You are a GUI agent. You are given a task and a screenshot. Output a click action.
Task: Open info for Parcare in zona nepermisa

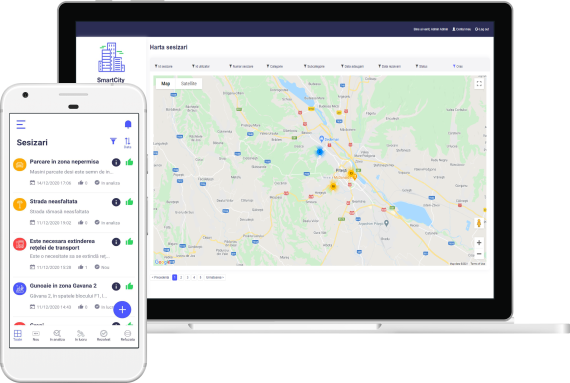click(116, 162)
